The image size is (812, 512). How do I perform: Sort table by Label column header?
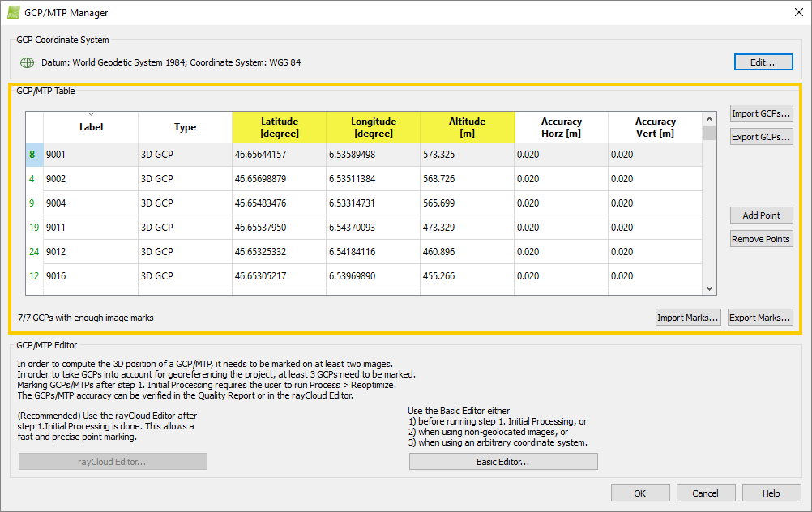point(91,127)
